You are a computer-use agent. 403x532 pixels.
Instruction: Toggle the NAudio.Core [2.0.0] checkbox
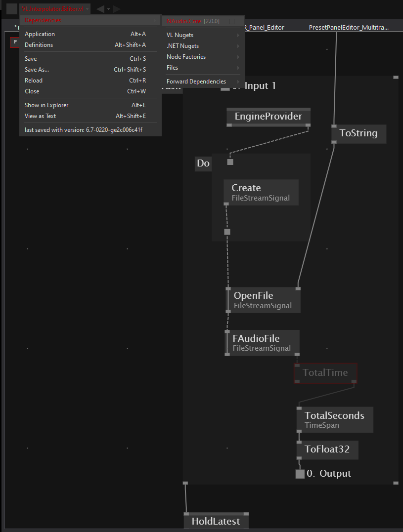(231, 21)
